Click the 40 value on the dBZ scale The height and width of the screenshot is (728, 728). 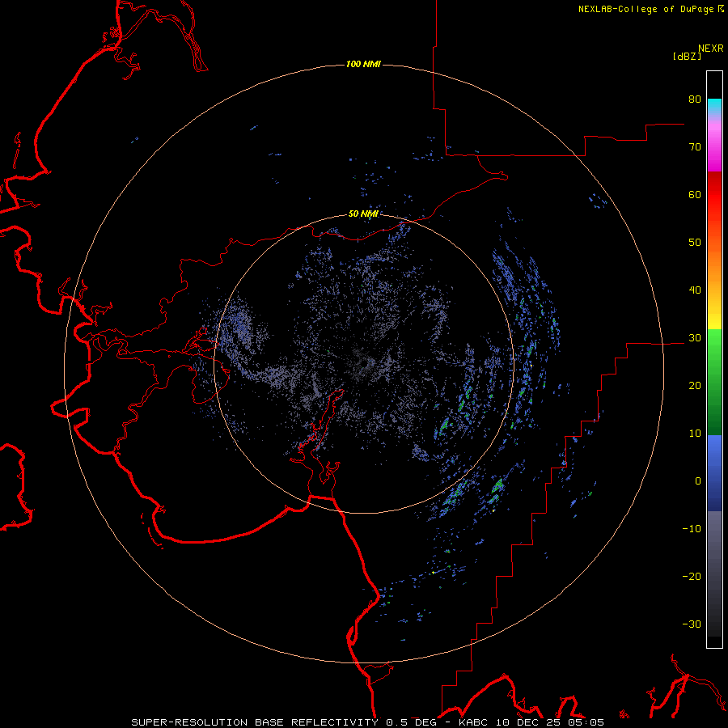pos(695,290)
